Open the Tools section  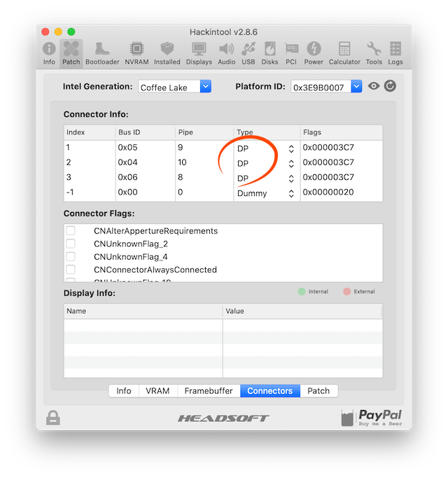tap(374, 53)
